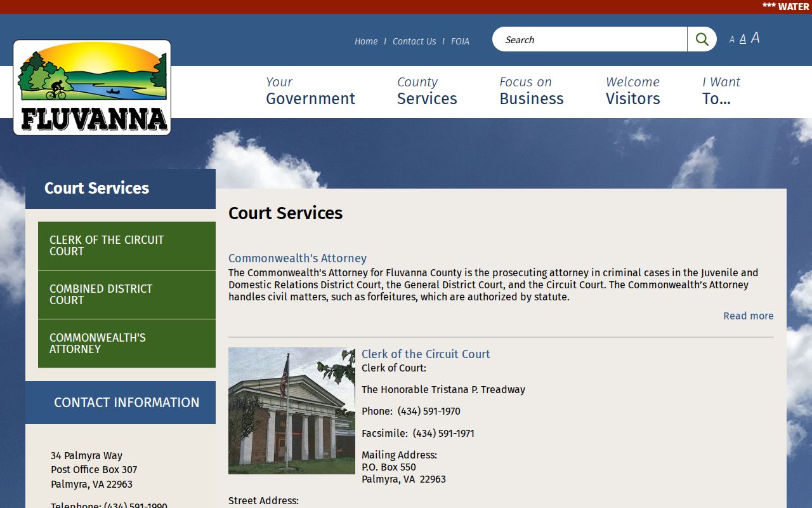The image size is (812, 508).
Task: Open the Commonwealth's Attorney heading link
Action: (298, 258)
